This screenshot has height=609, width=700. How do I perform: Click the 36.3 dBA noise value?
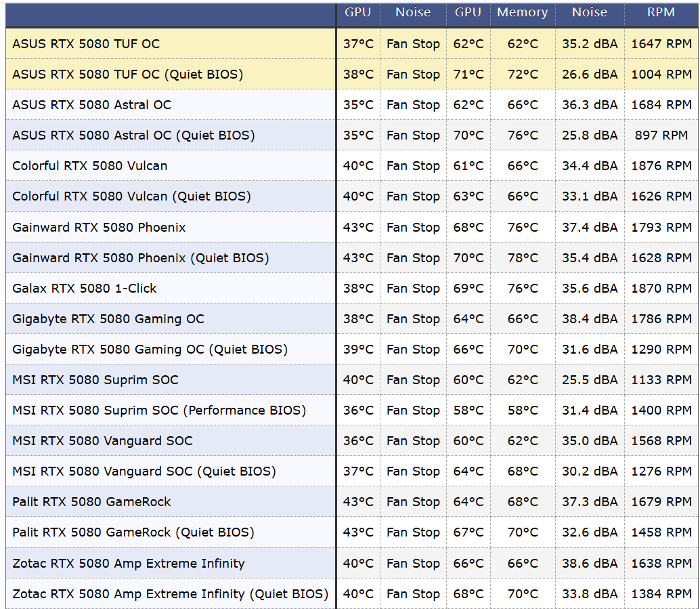pyautogui.click(x=590, y=104)
